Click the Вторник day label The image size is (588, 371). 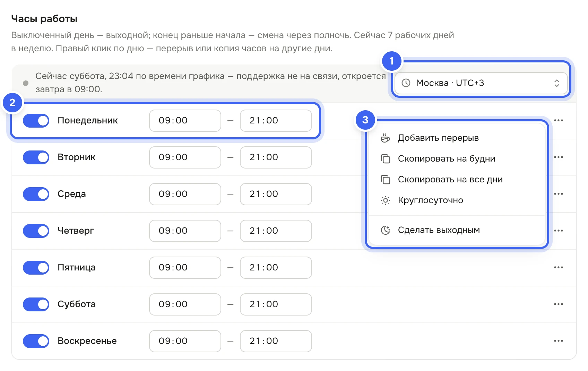[x=77, y=157]
